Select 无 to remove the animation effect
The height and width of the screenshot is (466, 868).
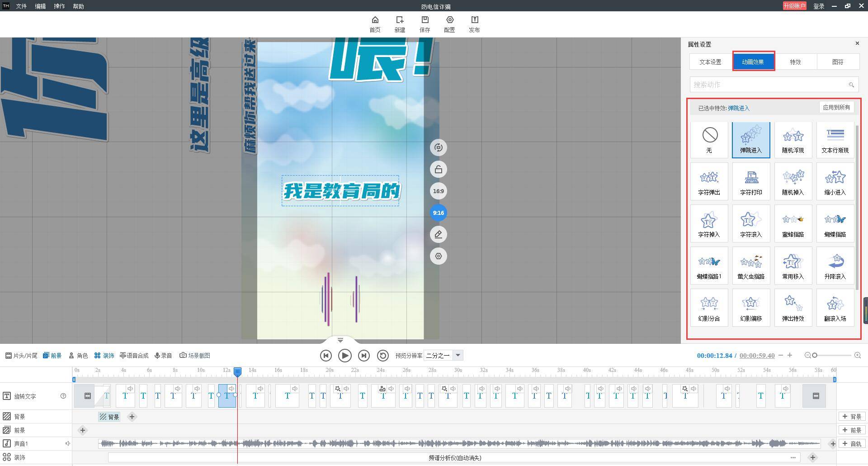tap(709, 139)
